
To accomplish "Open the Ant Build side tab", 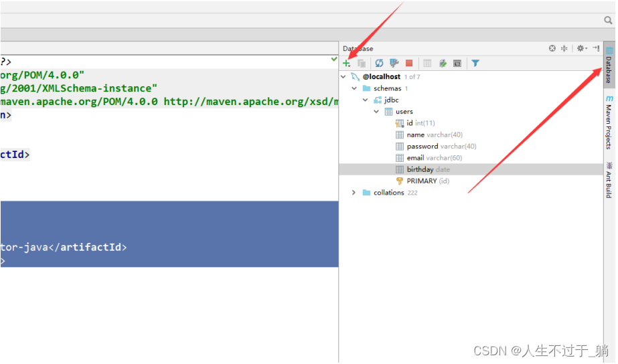I will 609,180.
